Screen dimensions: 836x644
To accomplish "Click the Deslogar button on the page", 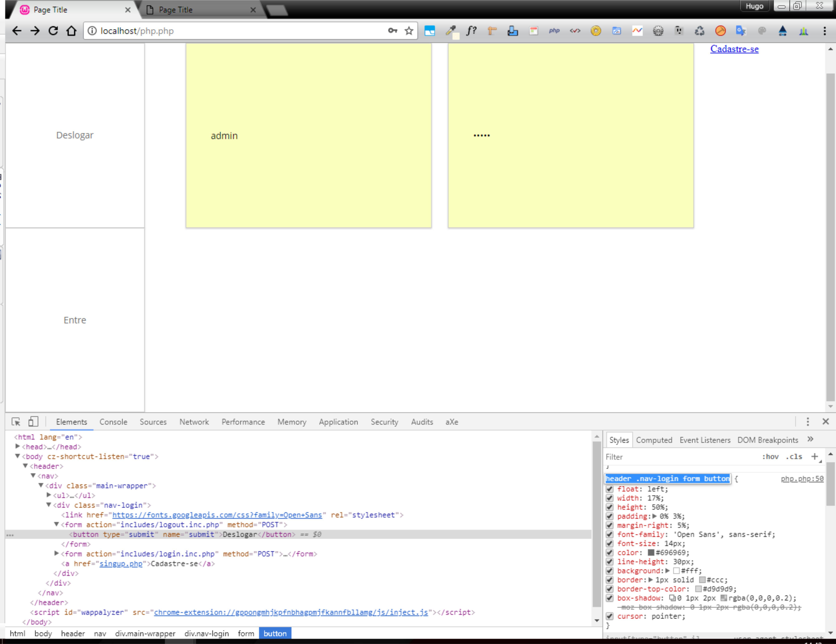I will [x=75, y=136].
